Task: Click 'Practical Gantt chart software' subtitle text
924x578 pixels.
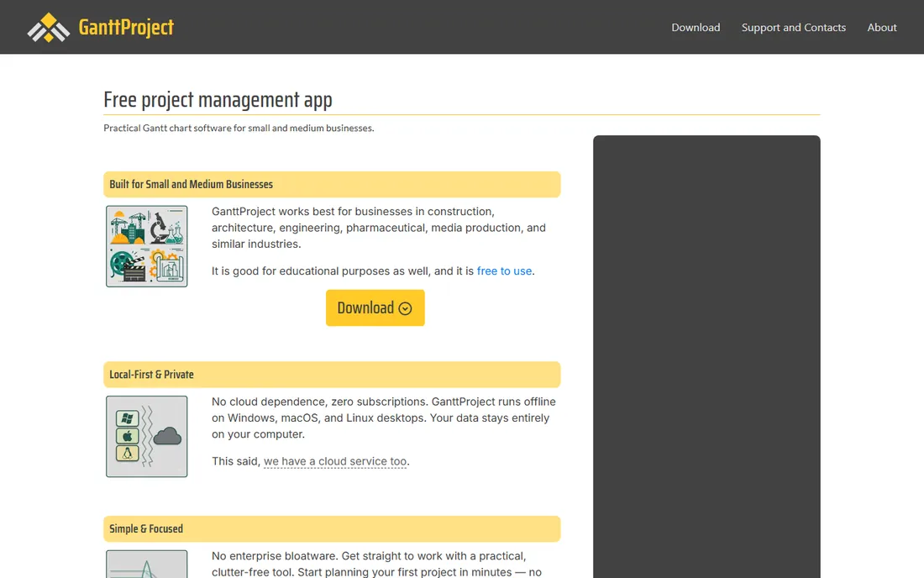Action: click(x=239, y=128)
